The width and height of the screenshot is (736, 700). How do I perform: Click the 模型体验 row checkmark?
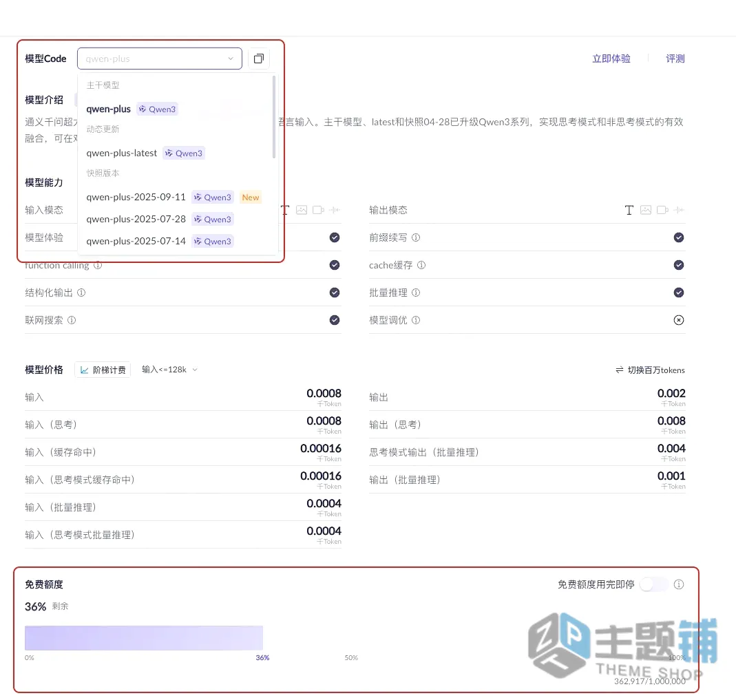tap(335, 237)
